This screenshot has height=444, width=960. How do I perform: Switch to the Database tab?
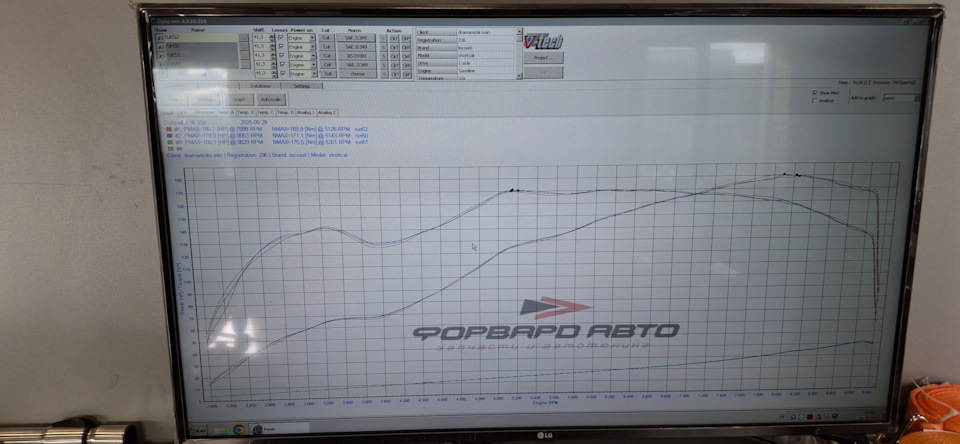coord(260,86)
